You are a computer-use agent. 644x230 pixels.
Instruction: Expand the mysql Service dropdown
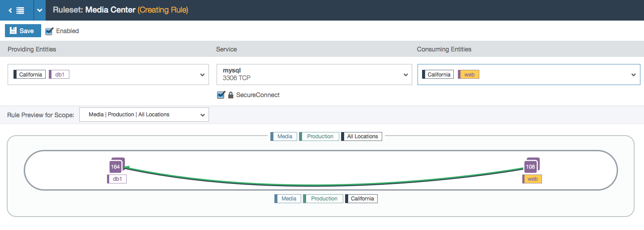[405, 75]
